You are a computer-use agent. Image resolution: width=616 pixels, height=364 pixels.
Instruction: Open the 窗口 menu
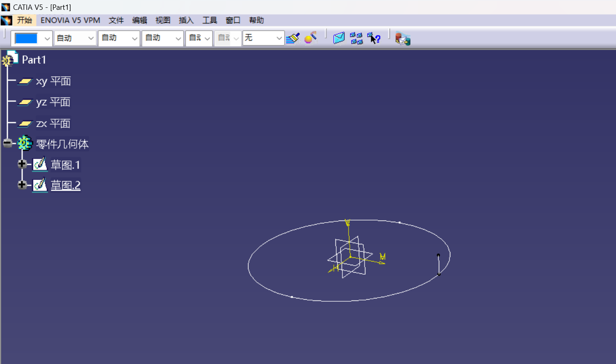(x=233, y=20)
